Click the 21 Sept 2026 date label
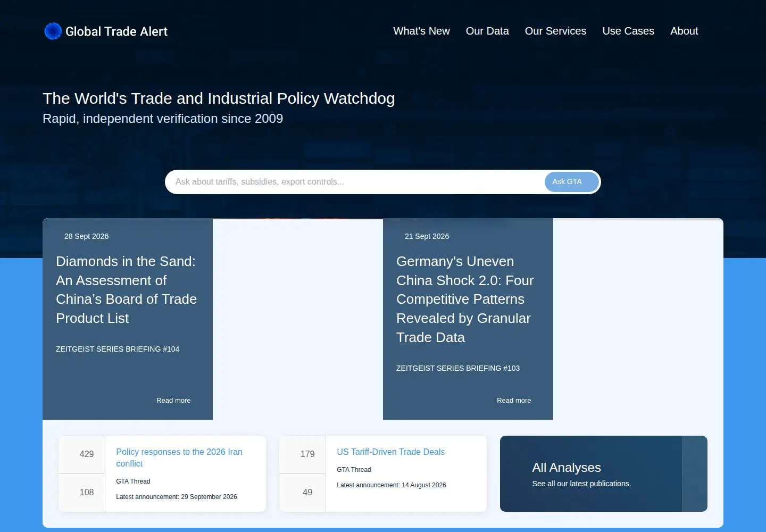 click(x=427, y=236)
